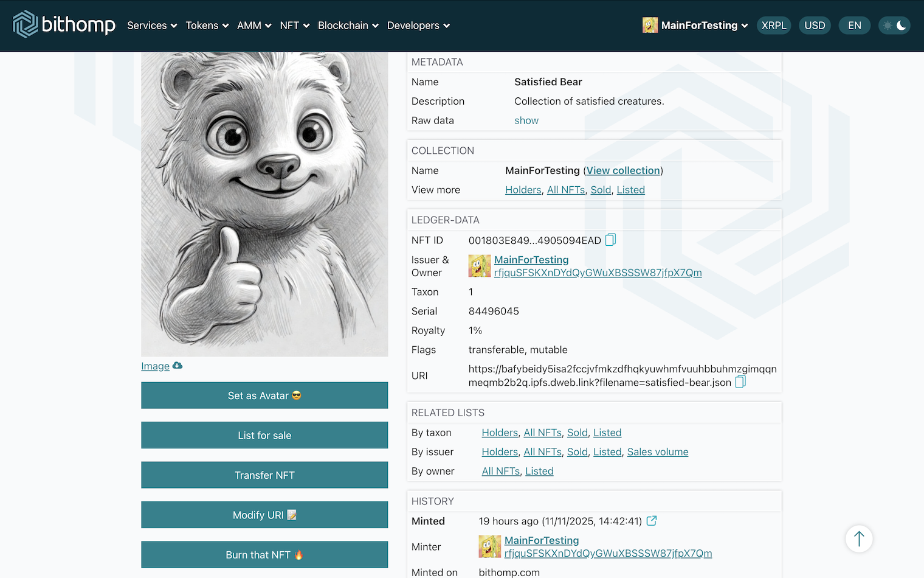Switch the network via XRPL pill
This screenshot has width=924, height=578.
point(773,26)
